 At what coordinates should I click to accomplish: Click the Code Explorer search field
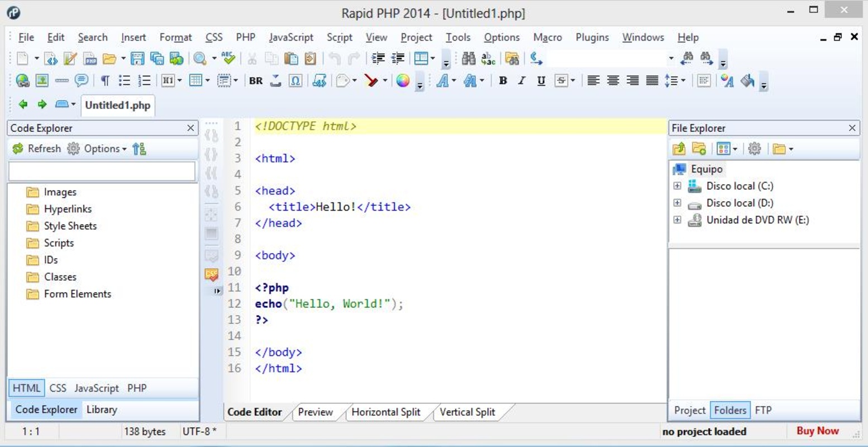(x=102, y=172)
